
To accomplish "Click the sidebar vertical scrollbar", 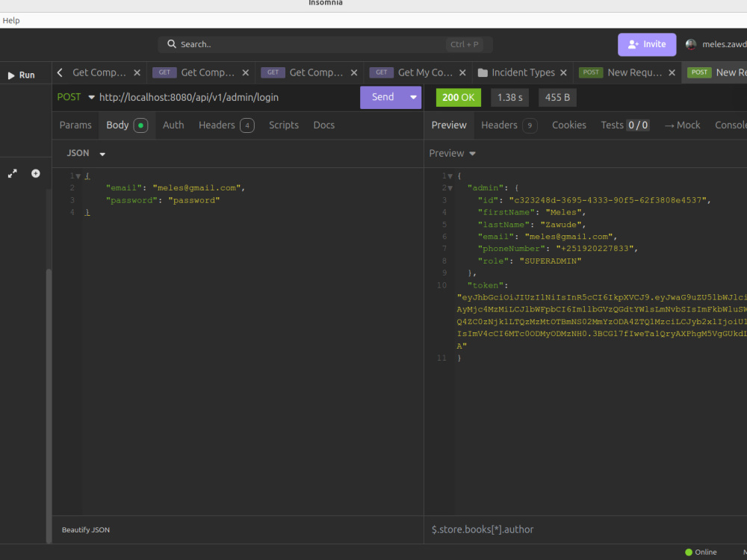I will click(49, 405).
